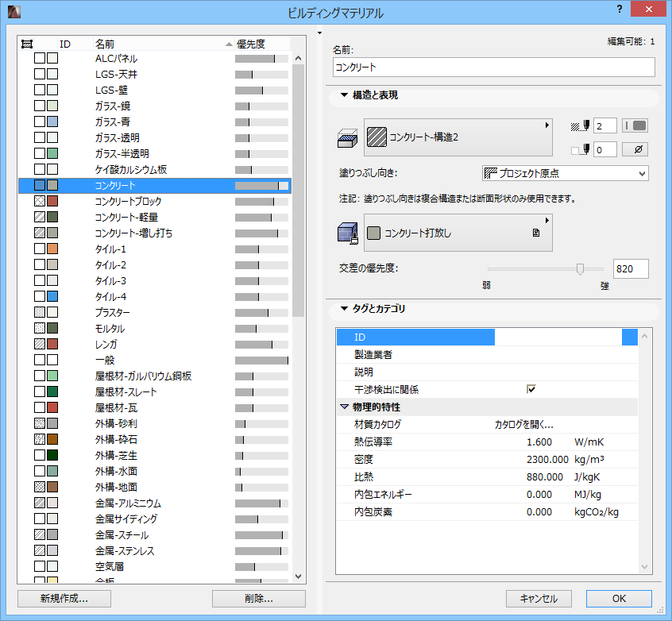Viewport: 672px width, 621px height.
Task: Select 空気層 in the material list
Action: point(155,566)
